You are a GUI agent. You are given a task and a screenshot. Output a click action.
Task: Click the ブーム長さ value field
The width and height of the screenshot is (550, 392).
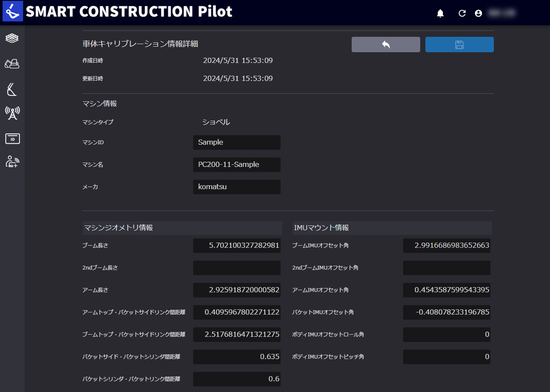coord(237,245)
